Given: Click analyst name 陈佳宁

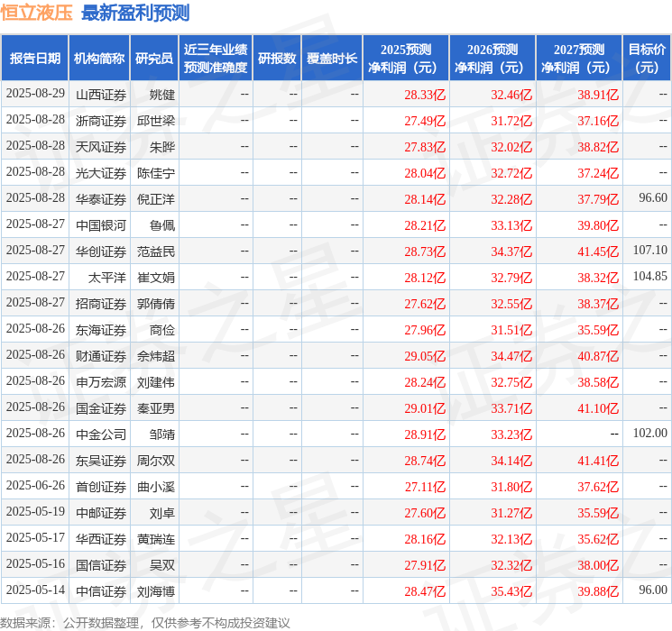Looking at the screenshot, I should coord(156,173).
